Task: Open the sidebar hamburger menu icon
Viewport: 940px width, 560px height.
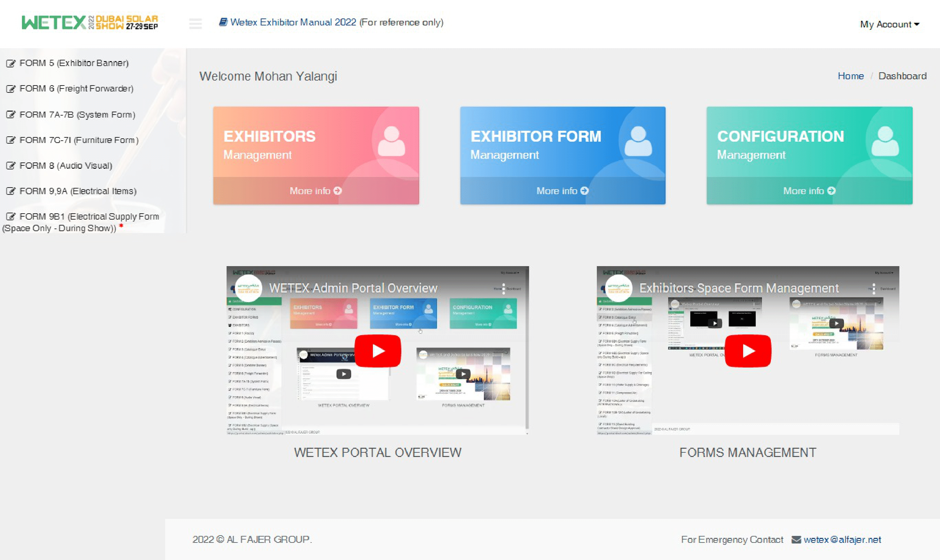Action: click(x=196, y=23)
